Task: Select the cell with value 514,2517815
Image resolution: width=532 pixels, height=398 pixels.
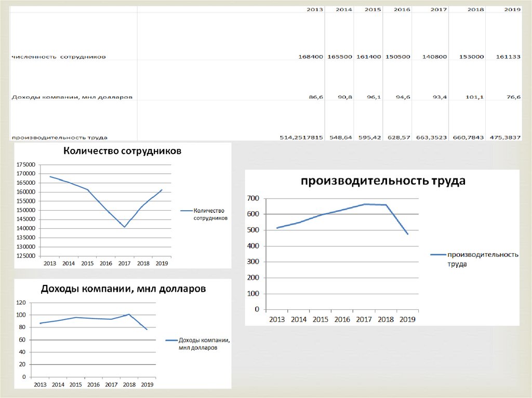Action: [301, 138]
